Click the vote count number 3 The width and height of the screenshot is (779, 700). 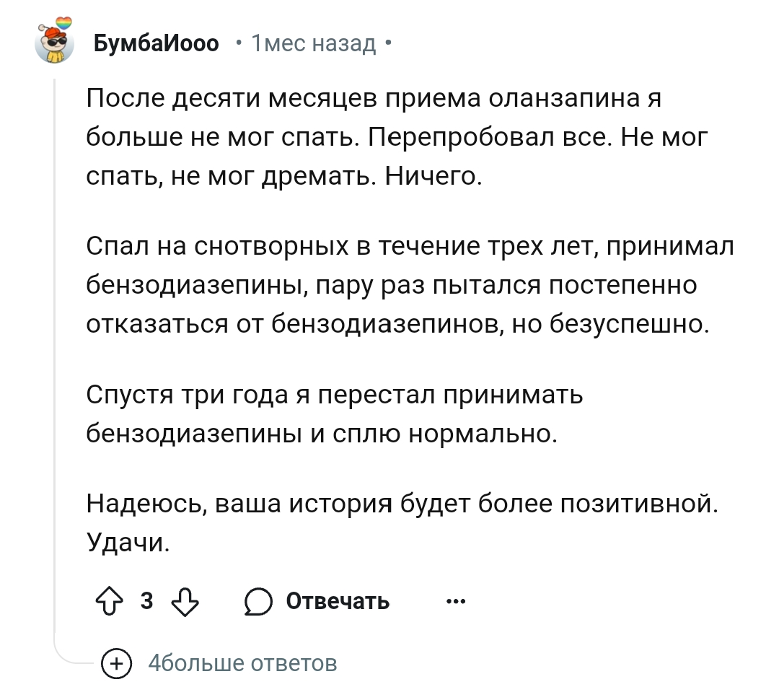click(146, 600)
